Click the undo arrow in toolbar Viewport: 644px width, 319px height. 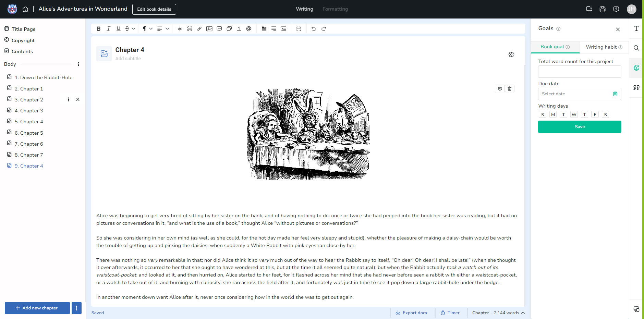click(x=314, y=29)
